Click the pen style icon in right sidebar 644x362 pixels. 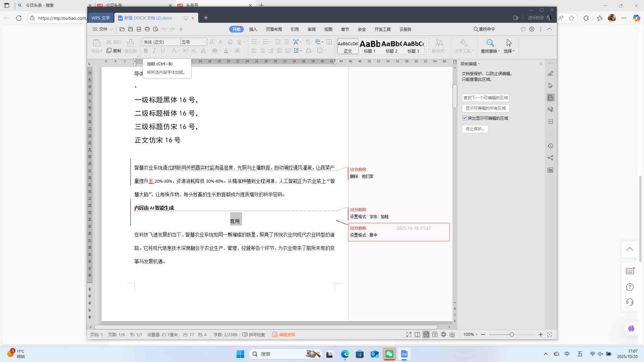coord(550,73)
